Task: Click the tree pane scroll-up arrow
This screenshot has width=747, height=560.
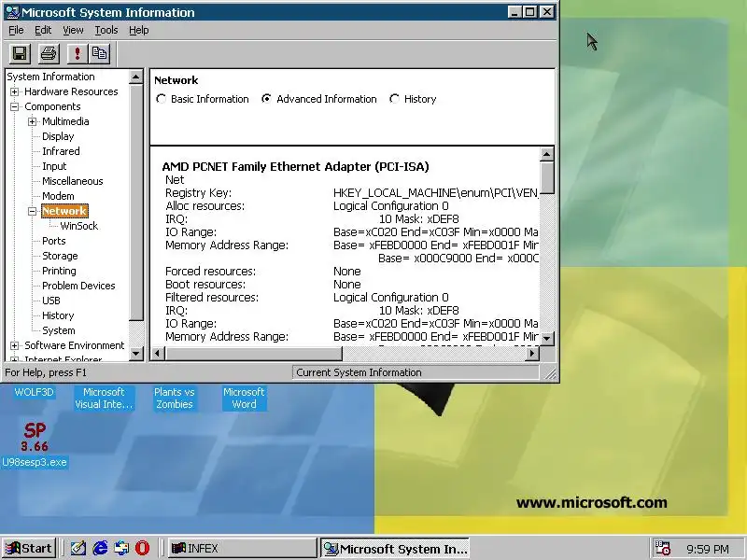Action: [135, 77]
